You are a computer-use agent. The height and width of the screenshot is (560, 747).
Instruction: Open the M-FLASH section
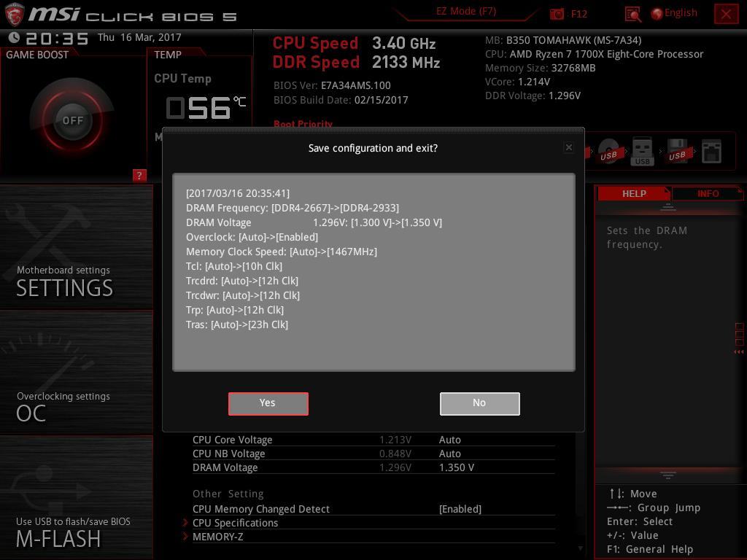76,497
